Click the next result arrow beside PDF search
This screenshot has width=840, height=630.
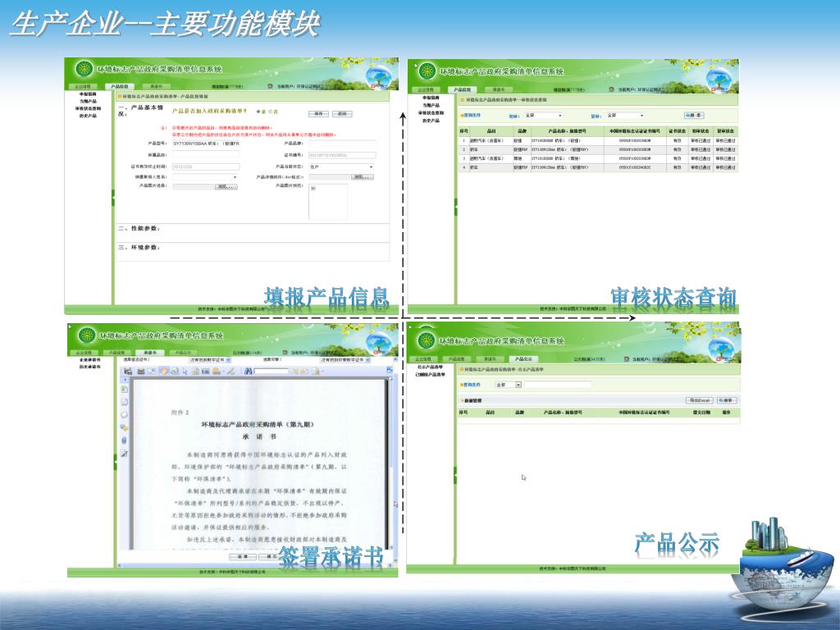click(304, 372)
